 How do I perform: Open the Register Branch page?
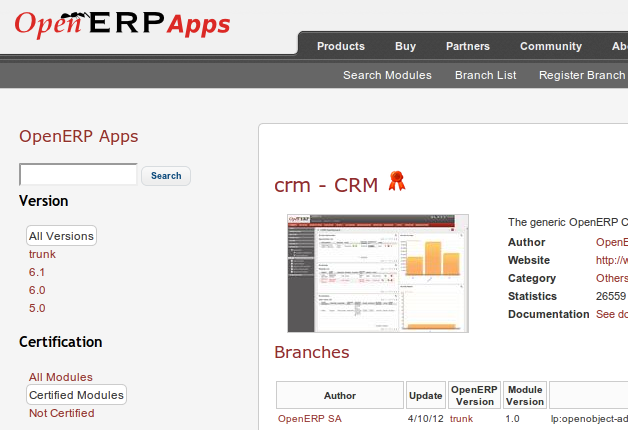[582, 75]
